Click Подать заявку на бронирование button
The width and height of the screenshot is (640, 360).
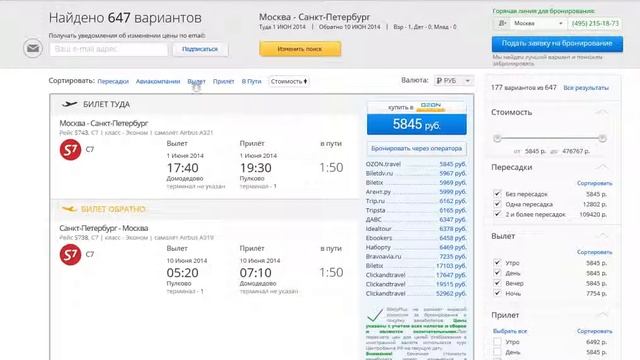557,44
